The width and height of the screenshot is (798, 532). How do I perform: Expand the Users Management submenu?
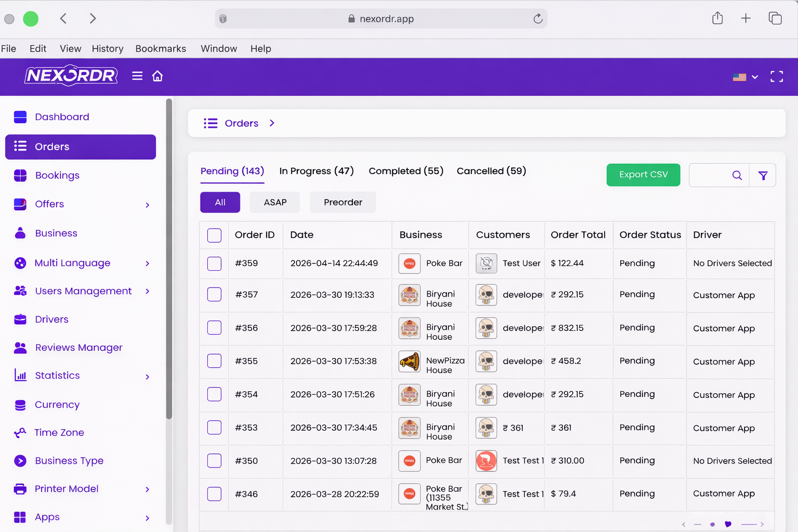pyautogui.click(x=148, y=291)
